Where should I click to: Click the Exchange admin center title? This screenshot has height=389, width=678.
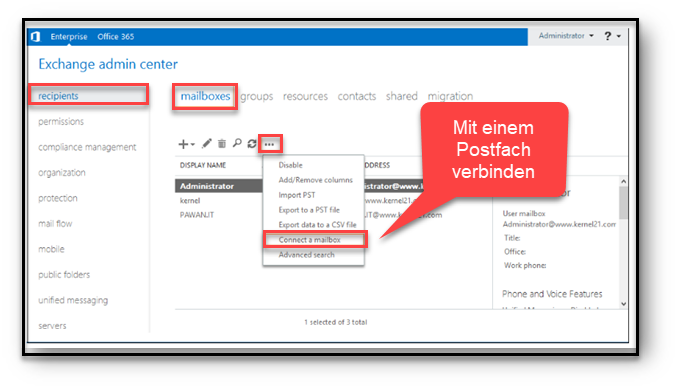click(x=108, y=64)
